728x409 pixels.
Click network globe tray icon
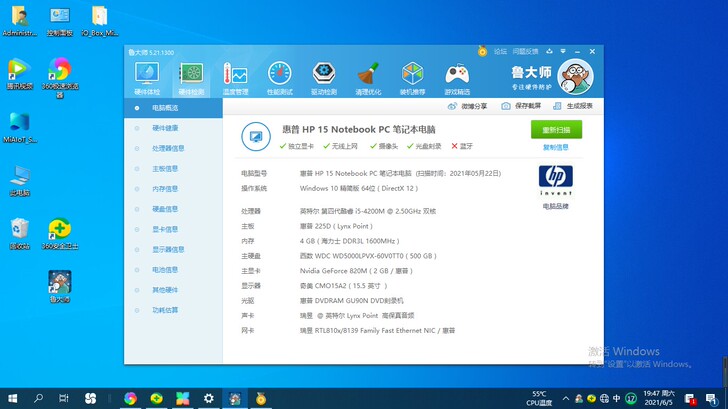(x=604, y=398)
